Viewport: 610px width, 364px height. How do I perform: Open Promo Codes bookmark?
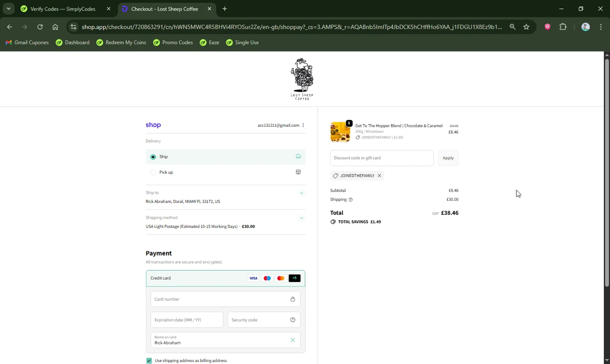[x=173, y=43]
